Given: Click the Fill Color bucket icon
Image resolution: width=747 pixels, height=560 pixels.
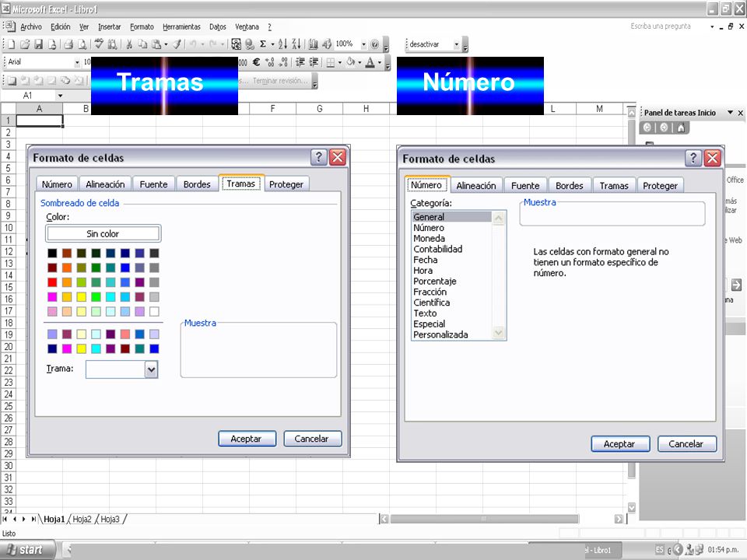Looking at the screenshot, I should click(x=351, y=62).
